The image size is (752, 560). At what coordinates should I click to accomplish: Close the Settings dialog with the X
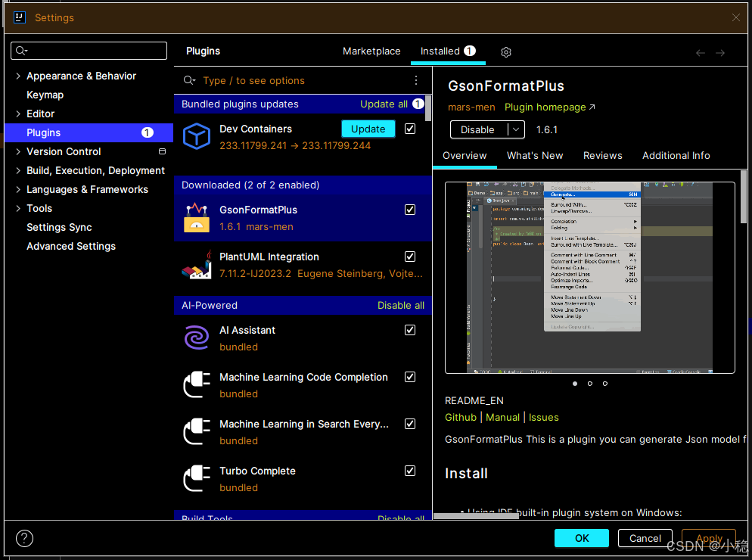735,17
